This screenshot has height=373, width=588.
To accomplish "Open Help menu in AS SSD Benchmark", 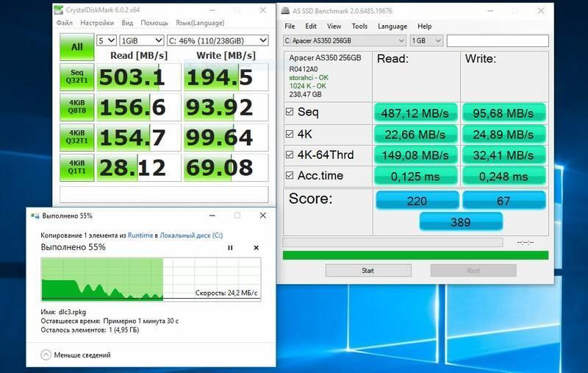I will point(425,26).
